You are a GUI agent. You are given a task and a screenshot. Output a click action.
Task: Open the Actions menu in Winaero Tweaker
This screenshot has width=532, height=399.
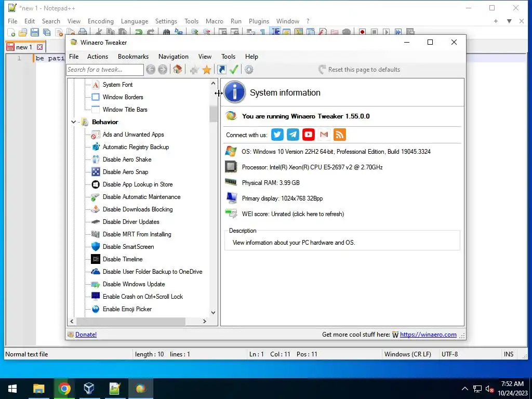pos(98,57)
